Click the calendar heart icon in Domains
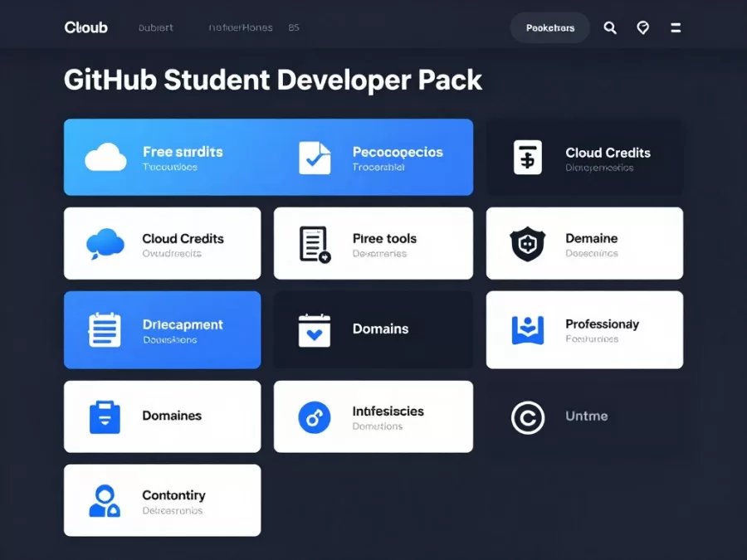 pos(315,330)
